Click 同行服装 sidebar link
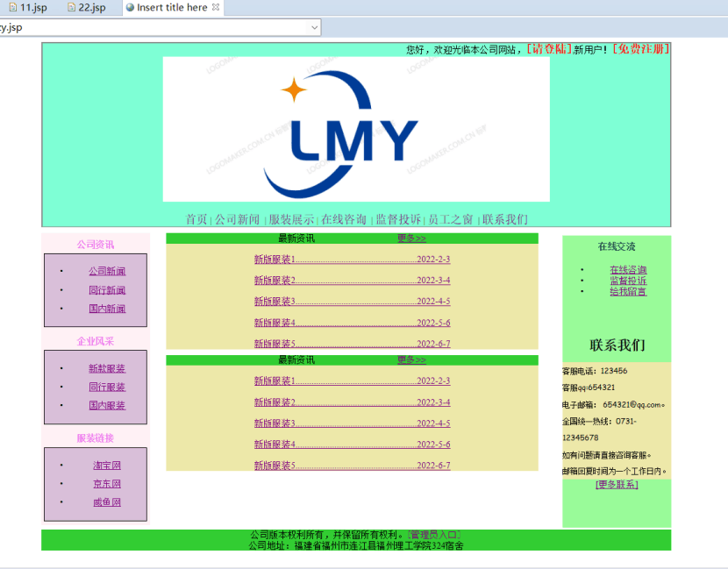Image resolution: width=728 pixels, height=569 pixels. 107,387
